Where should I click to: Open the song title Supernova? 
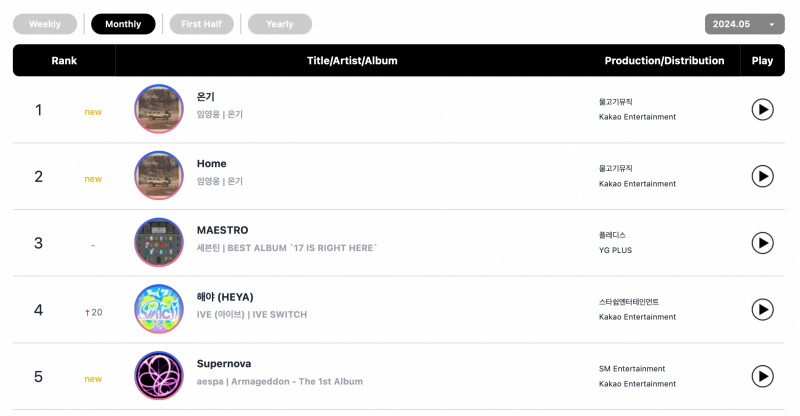click(224, 364)
